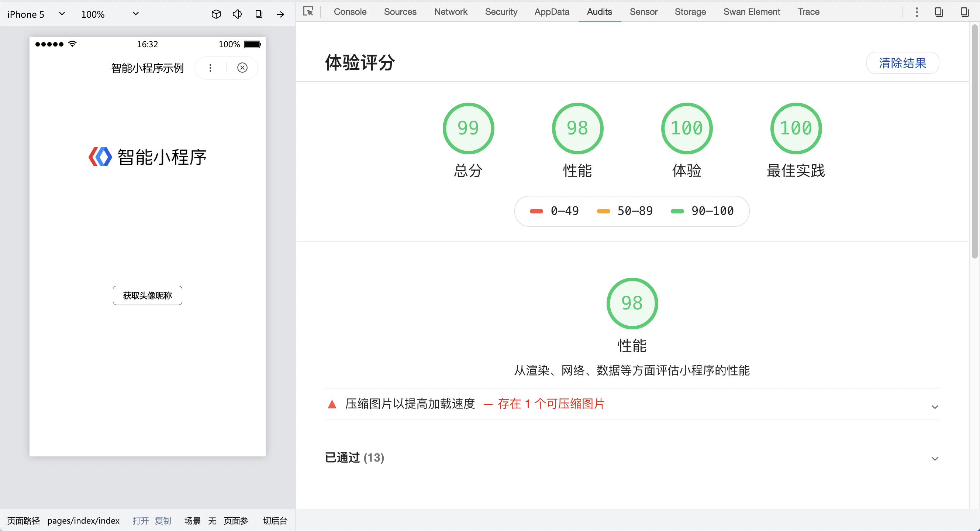The image size is (980, 531).
Task: Open the mini program three-dot menu
Action: [x=210, y=68]
